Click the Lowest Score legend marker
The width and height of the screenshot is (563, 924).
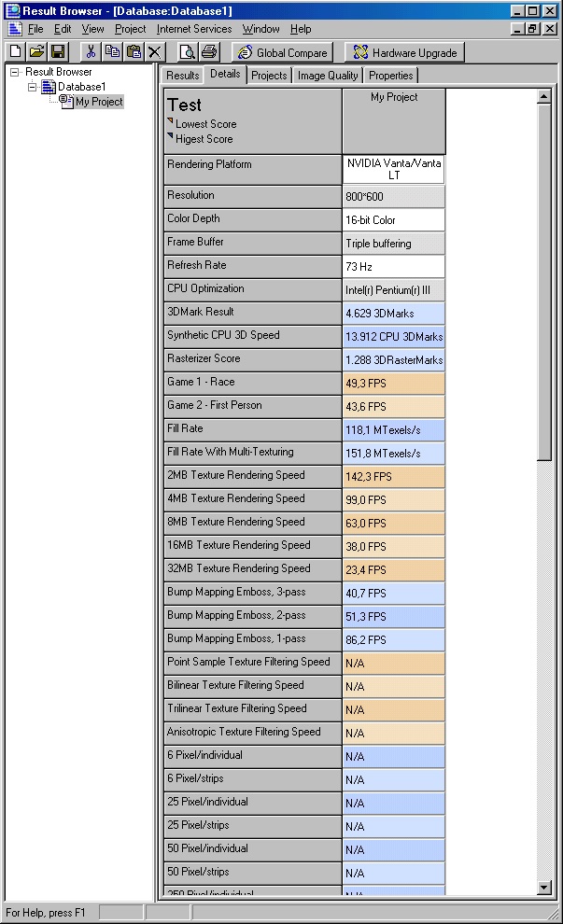170,121
